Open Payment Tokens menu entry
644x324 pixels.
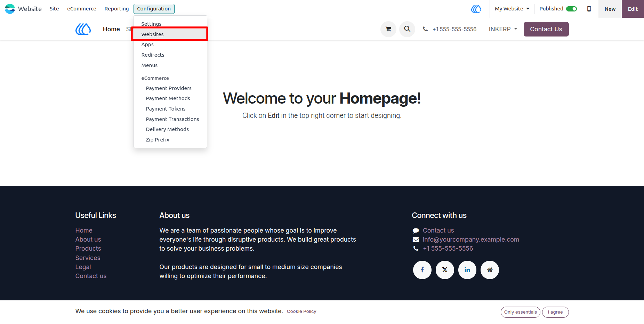170,109
